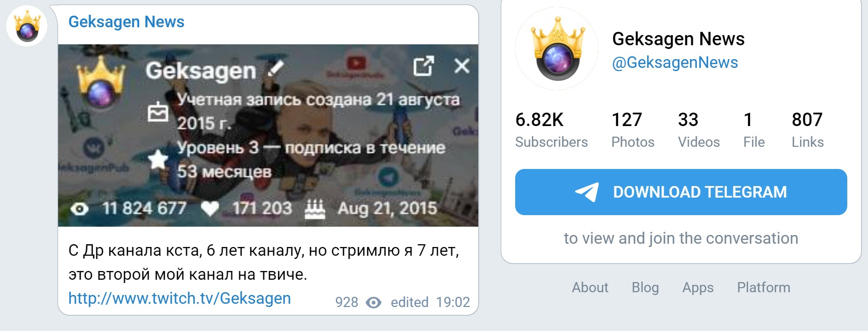Open the Blog footer link
Image resolution: width=868 pixels, height=331 pixels.
coord(645,287)
